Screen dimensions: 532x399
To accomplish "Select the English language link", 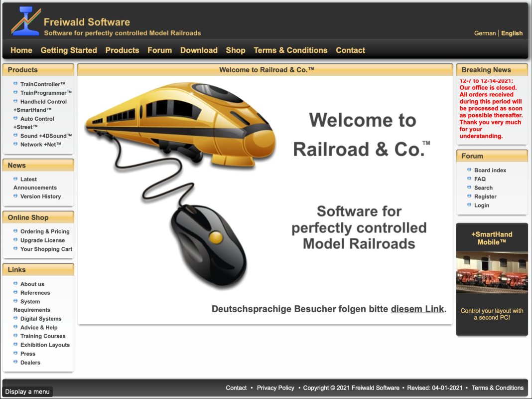I will pos(512,33).
